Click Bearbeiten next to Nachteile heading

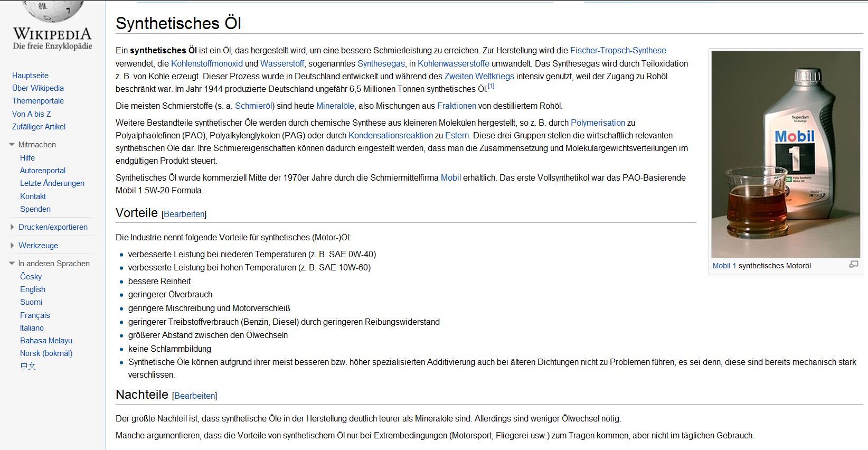tap(194, 396)
